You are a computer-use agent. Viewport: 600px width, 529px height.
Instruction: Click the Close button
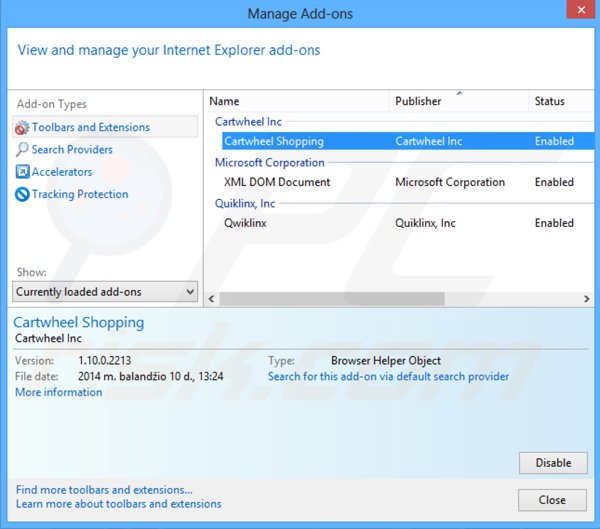point(552,500)
